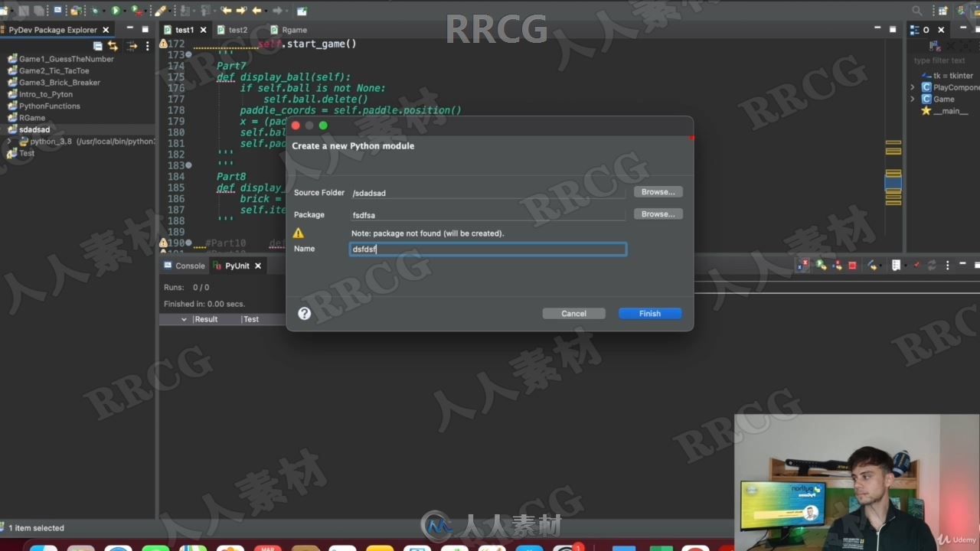Viewport: 980px width, 551px height.
Task: Click Relaunch Only Errors icon in PyUnit
Action: (x=837, y=266)
